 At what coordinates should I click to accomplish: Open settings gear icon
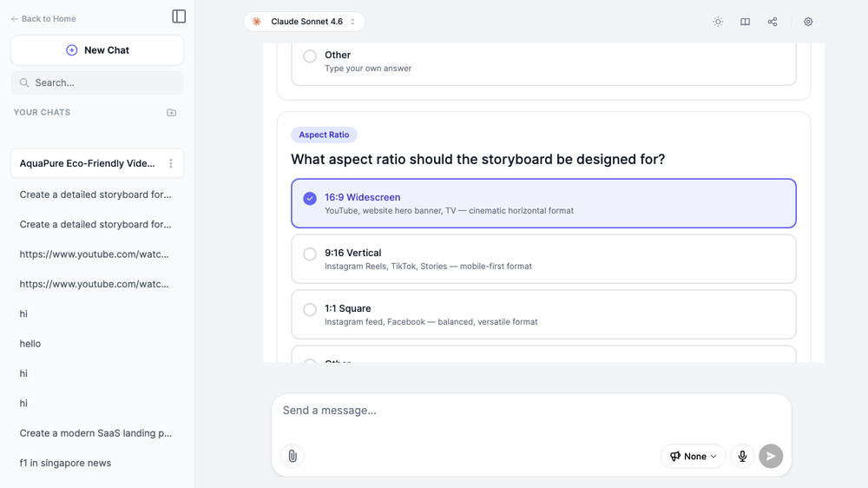coord(808,22)
